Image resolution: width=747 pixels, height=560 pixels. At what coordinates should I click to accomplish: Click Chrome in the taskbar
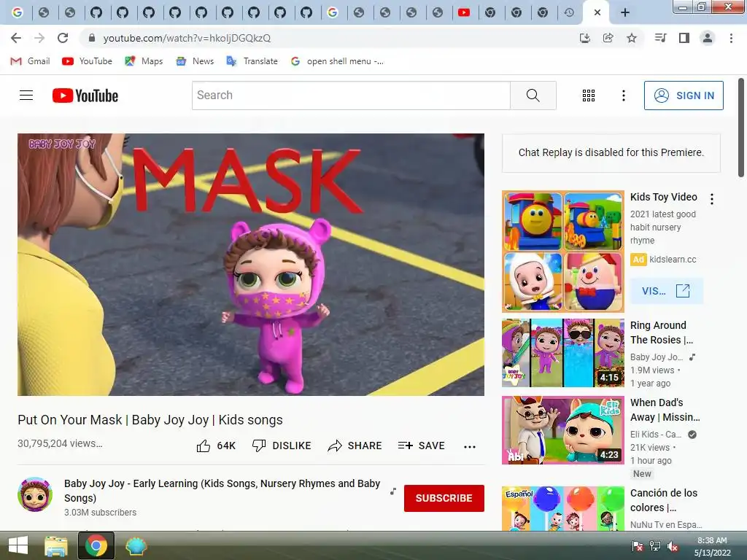[x=96, y=545]
